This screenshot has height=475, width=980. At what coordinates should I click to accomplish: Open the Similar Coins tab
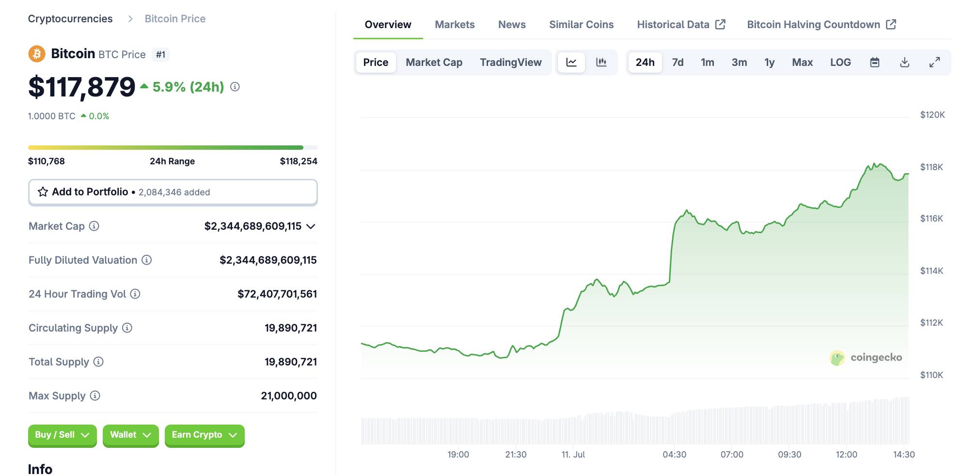click(x=581, y=24)
